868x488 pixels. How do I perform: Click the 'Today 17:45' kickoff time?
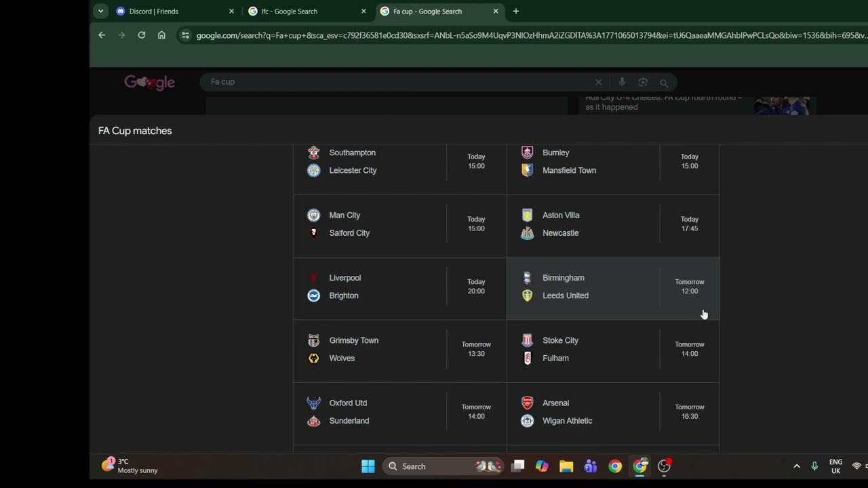click(690, 224)
